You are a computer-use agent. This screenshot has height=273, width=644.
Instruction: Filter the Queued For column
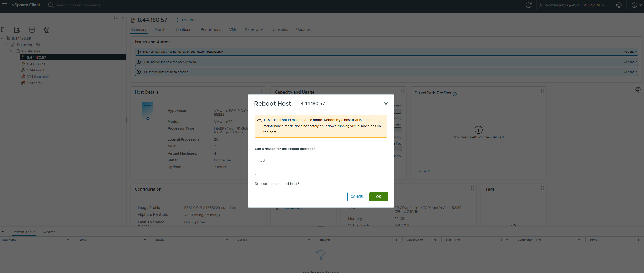pos(435,240)
